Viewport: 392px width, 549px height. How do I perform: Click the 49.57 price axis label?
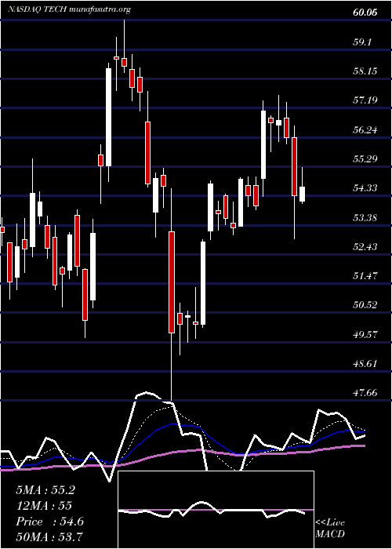(x=365, y=334)
